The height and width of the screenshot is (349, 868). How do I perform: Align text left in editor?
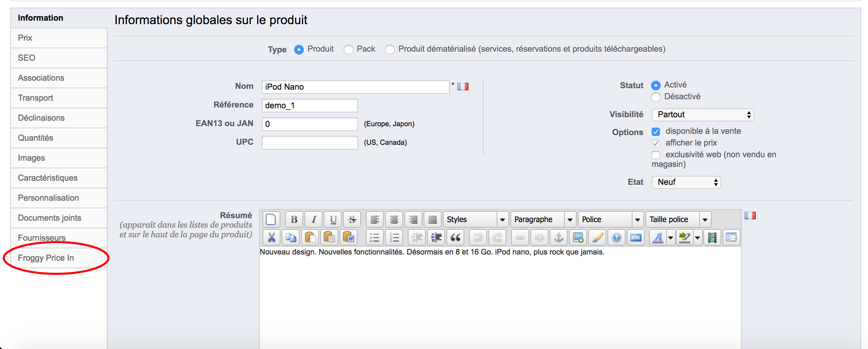[x=375, y=219]
